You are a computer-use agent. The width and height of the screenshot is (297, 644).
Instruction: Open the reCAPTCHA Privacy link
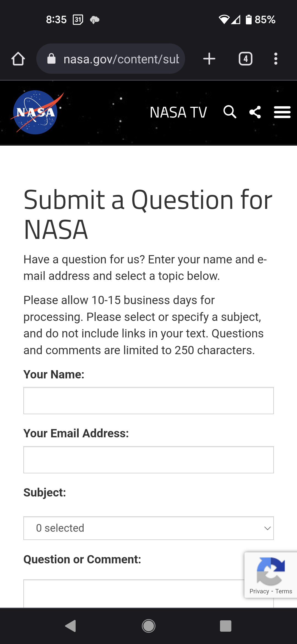259,591
